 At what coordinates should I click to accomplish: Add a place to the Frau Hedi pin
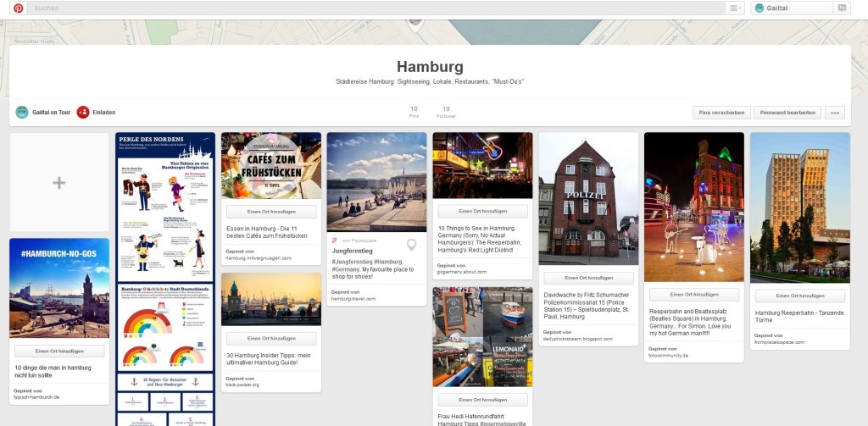482,400
